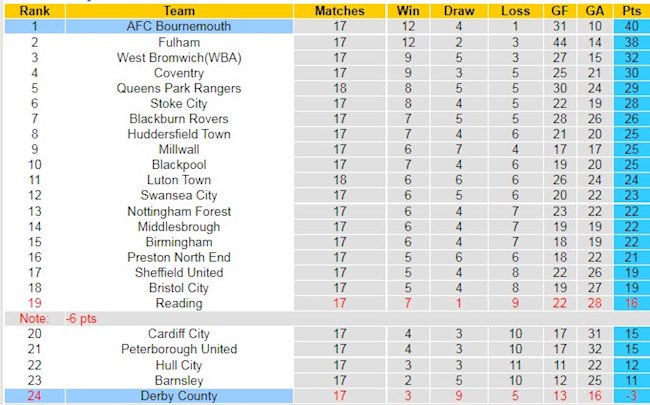
Task: Click the Peterborough United team name
Action: click(x=179, y=349)
